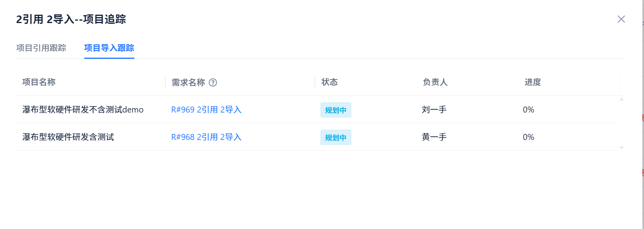Open requirement link R#968 2引用 2导入
644x229 pixels.
click(x=206, y=137)
